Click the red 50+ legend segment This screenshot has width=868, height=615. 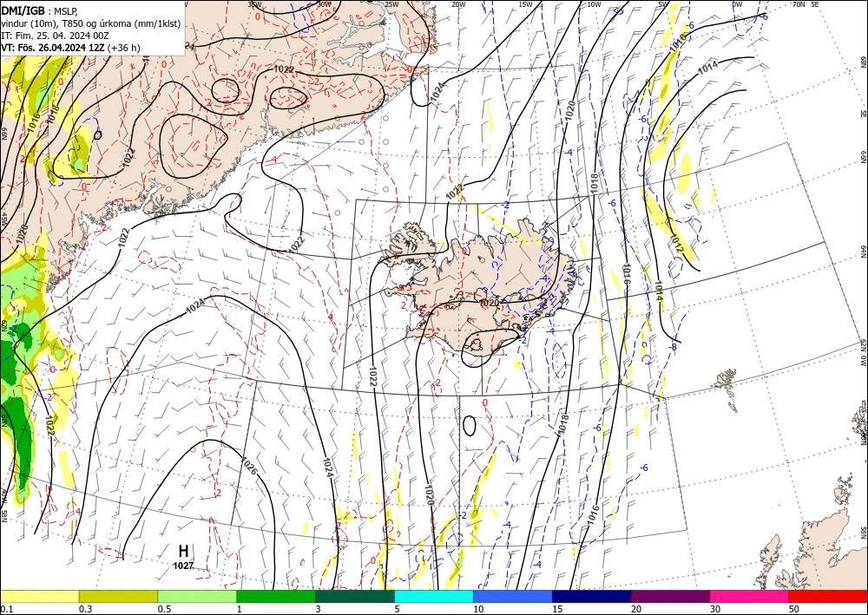click(x=828, y=596)
